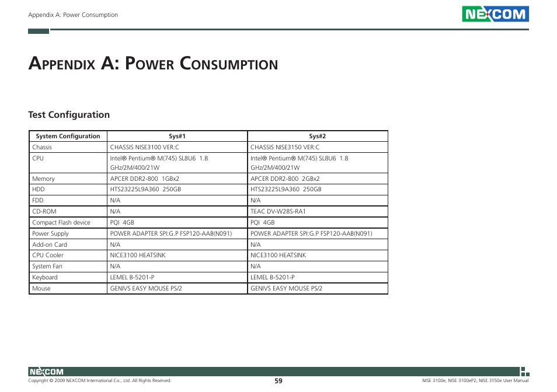Viewport: 557px width, 392px height.
Task: Select the System Fan row
Action: pyautogui.click(x=68, y=266)
